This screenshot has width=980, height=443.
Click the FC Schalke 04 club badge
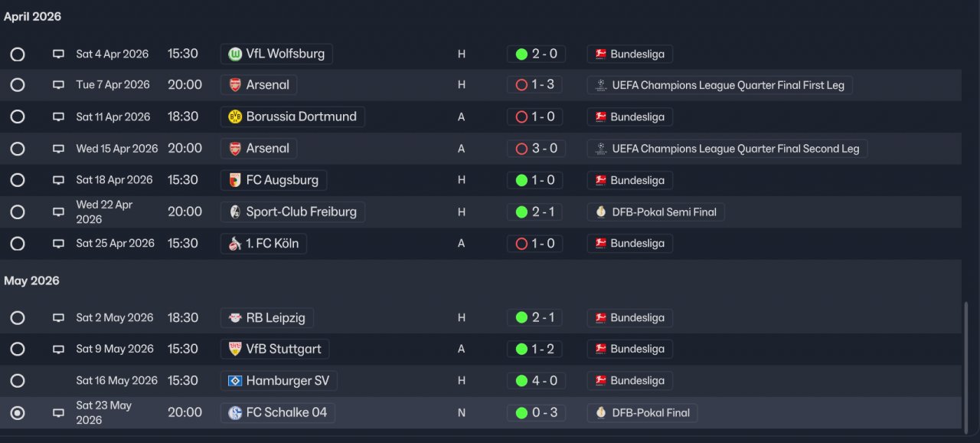click(x=235, y=413)
